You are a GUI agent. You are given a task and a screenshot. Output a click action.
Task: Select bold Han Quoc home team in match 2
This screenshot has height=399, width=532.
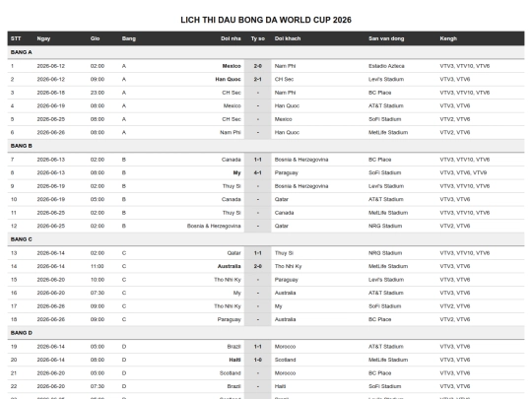click(x=228, y=80)
